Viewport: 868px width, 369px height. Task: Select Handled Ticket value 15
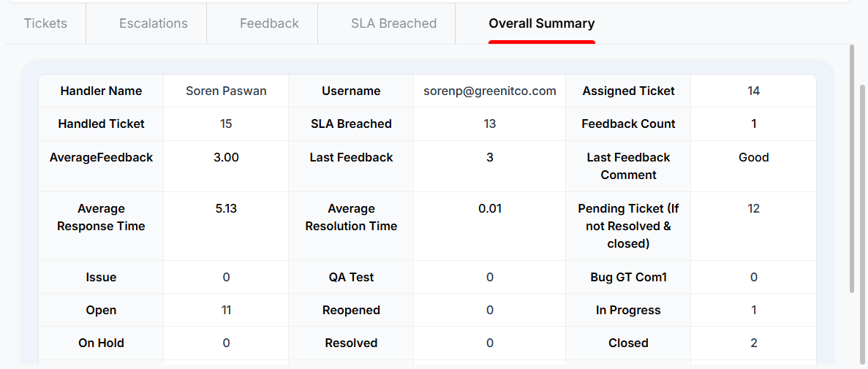[x=226, y=124]
